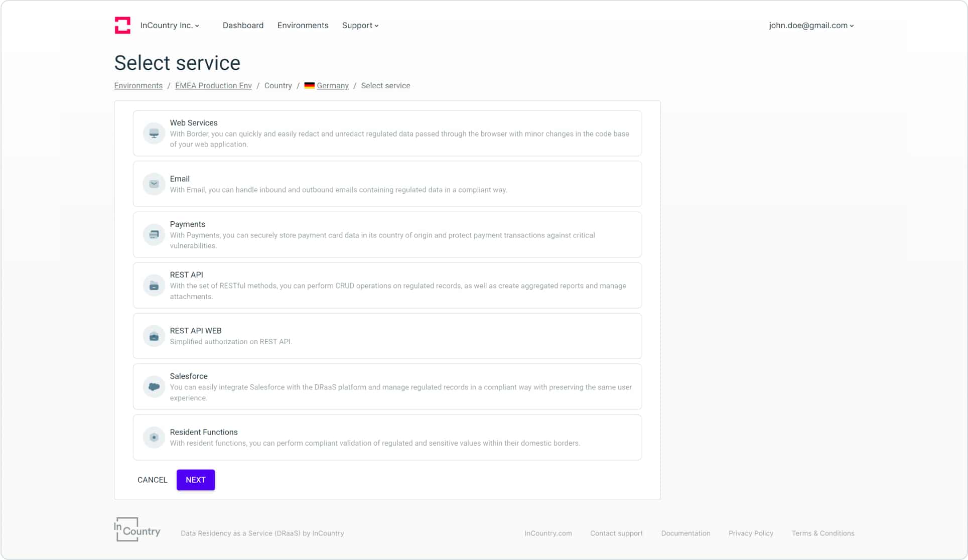Open the EMEA Production Env breadcrumb link
This screenshot has height=560, width=968.
(x=213, y=85)
